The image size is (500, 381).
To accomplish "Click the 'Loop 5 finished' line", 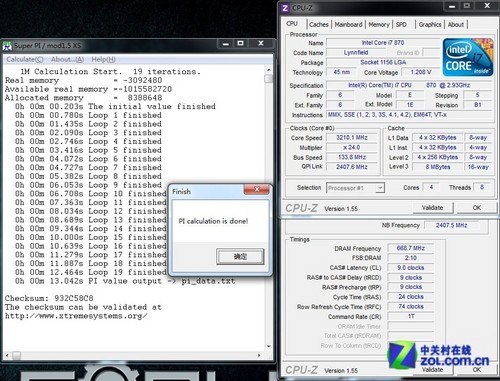I will coord(88,150).
